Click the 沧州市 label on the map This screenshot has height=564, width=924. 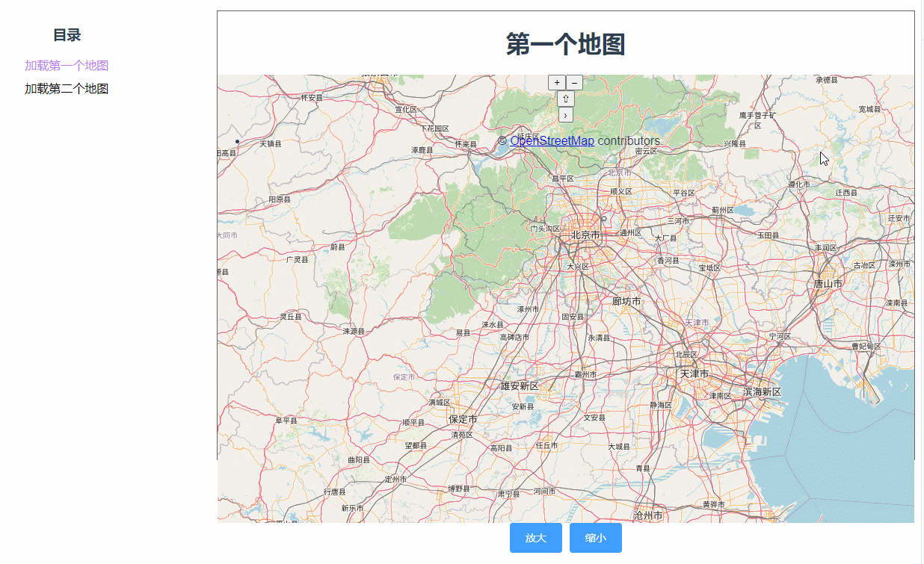click(648, 516)
